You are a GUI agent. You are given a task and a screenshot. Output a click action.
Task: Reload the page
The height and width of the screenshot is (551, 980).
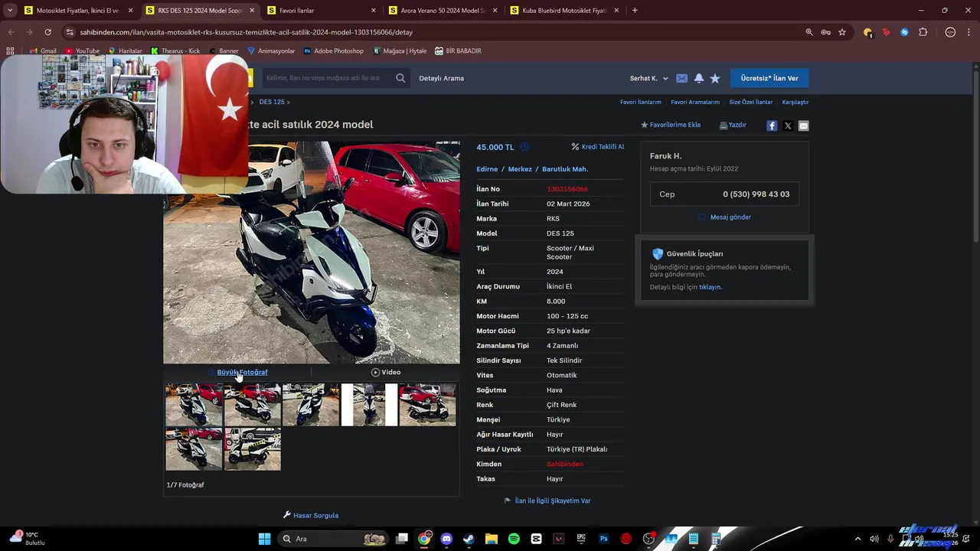47,32
